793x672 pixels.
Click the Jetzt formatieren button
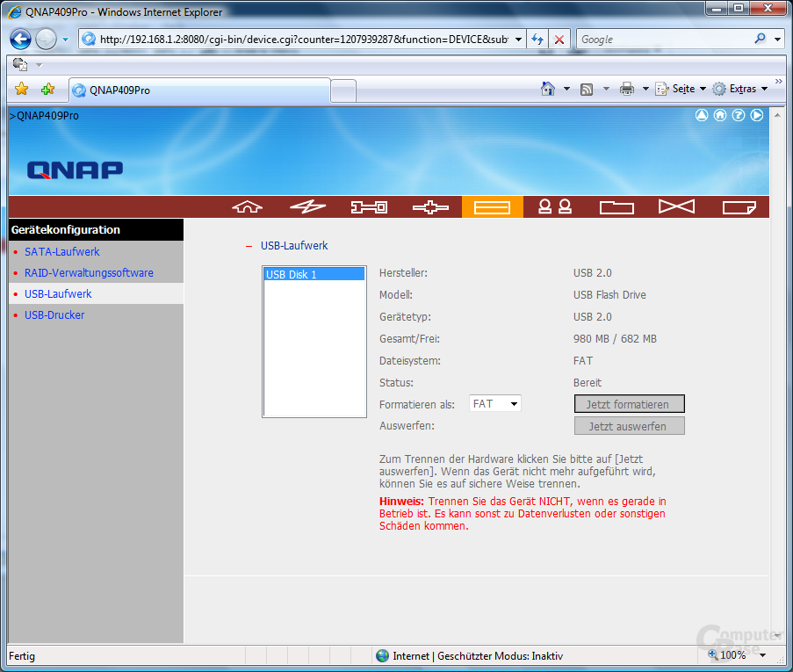629,404
